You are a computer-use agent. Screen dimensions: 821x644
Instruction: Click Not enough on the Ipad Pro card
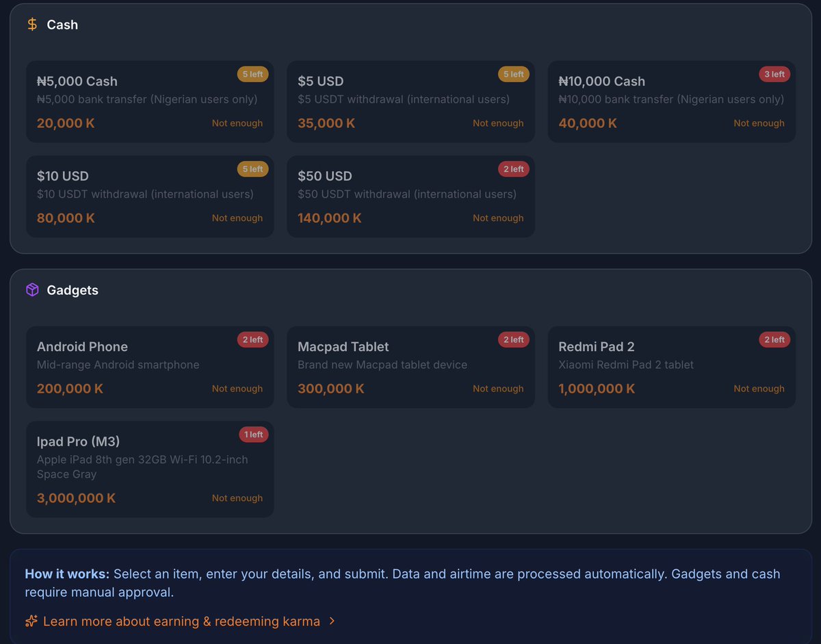237,498
